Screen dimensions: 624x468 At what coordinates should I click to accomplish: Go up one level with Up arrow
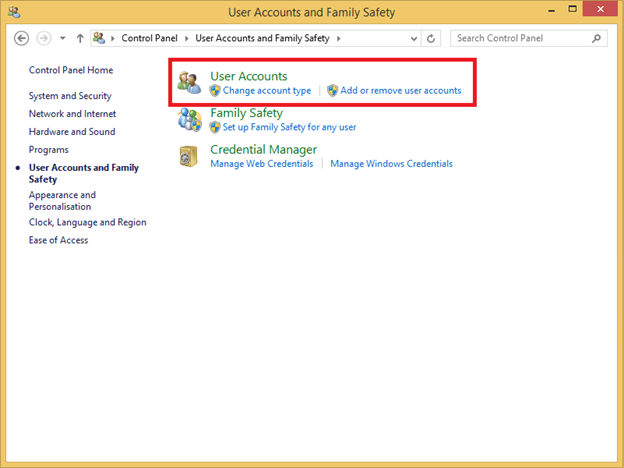point(80,39)
